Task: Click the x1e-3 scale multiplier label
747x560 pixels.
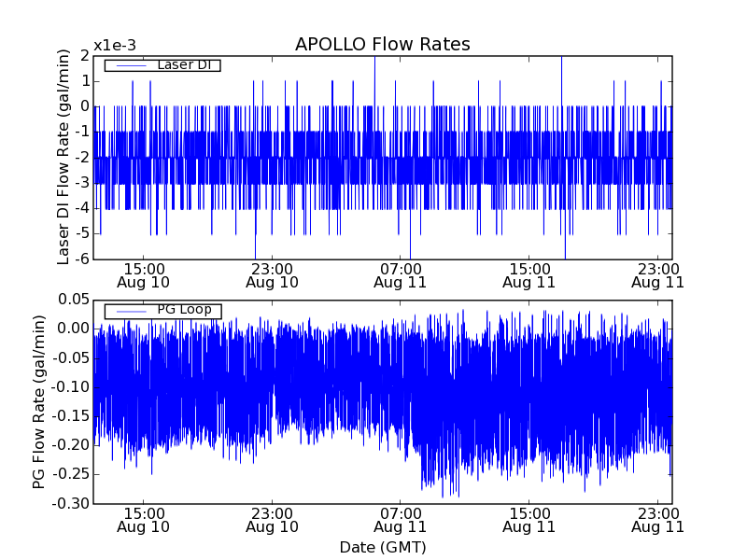Action: [x=115, y=46]
